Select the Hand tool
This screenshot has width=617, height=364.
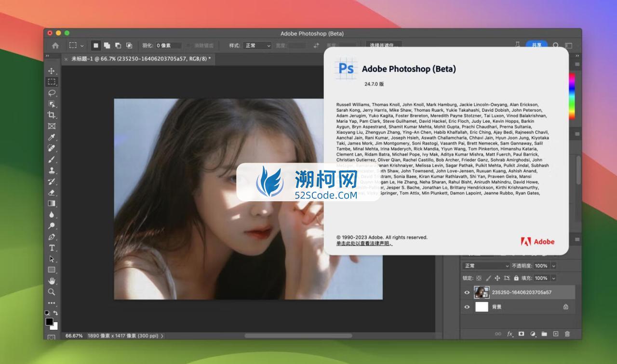point(52,281)
